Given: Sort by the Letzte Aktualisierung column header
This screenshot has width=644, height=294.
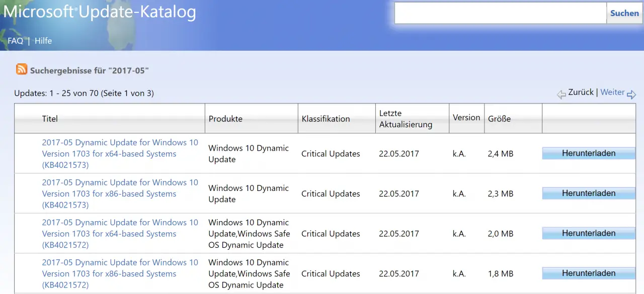Looking at the screenshot, I should tap(406, 119).
